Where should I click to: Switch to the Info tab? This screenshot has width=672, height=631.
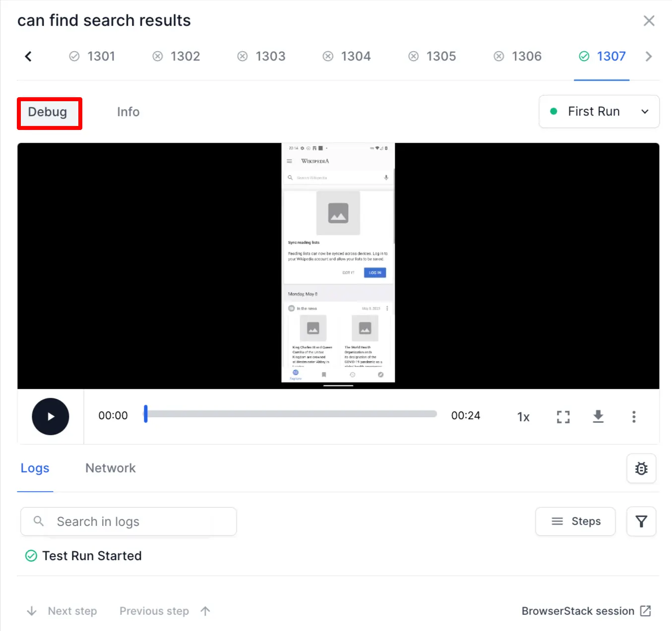point(128,112)
